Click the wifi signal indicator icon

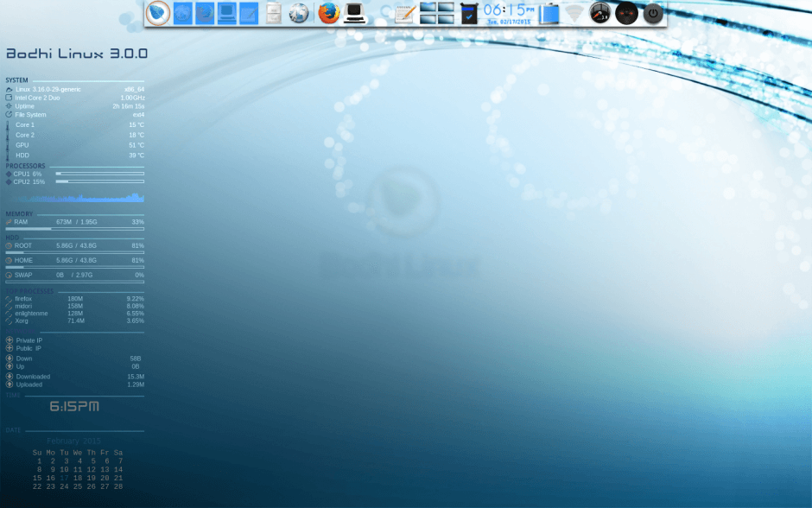[x=574, y=14]
